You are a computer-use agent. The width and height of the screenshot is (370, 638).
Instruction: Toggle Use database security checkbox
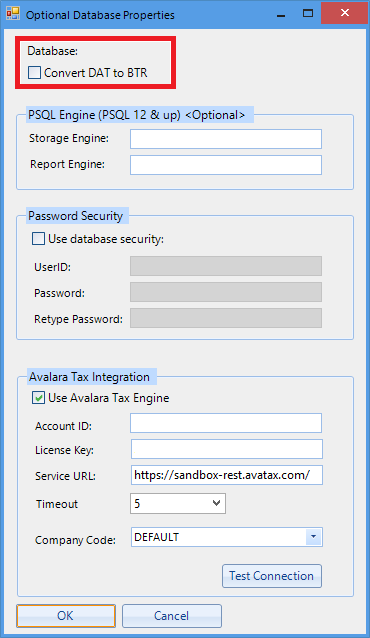click(x=38, y=239)
